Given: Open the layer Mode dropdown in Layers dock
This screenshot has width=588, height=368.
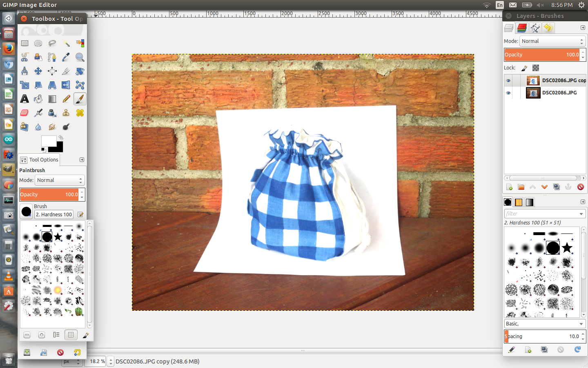Looking at the screenshot, I should point(552,41).
